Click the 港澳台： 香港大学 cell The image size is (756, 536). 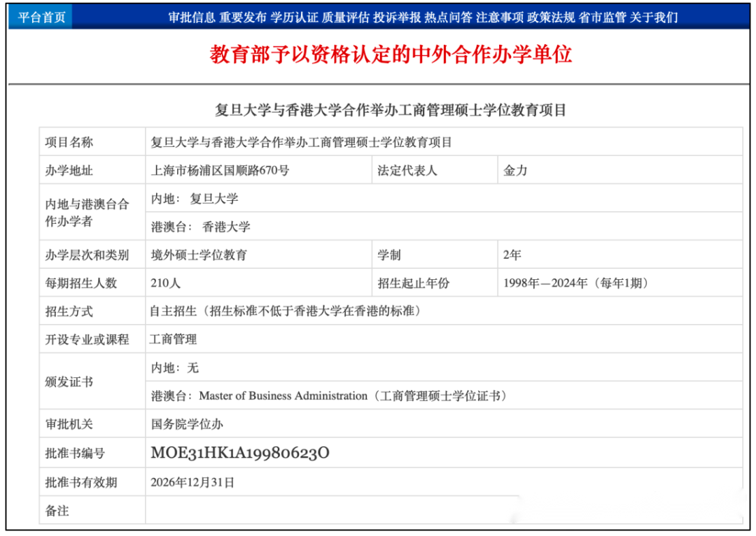(x=444, y=226)
